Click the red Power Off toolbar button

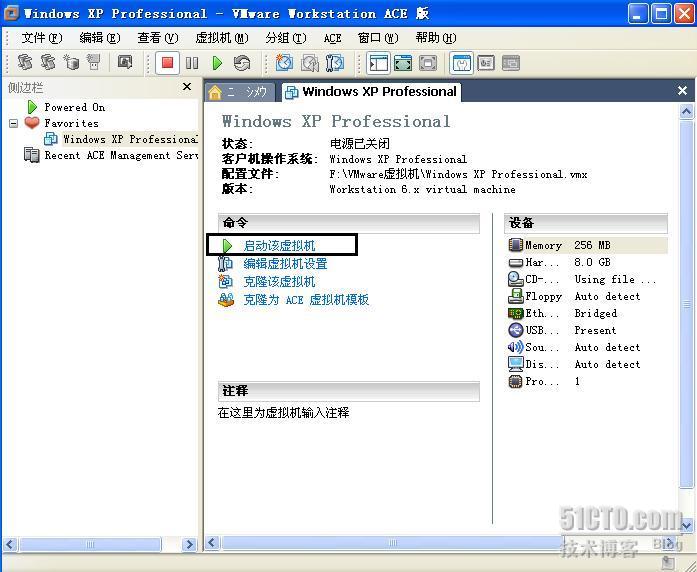coord(167,63)
